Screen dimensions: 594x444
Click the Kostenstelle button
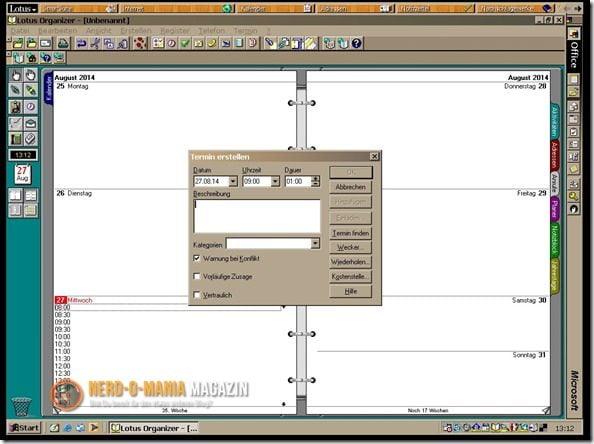click(x=350, y=277)
